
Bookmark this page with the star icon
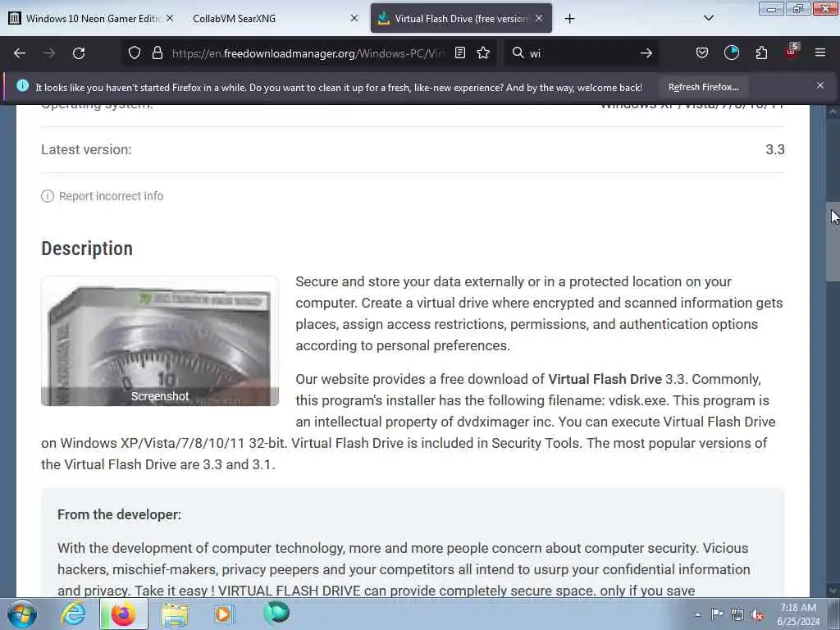(483, 52)
